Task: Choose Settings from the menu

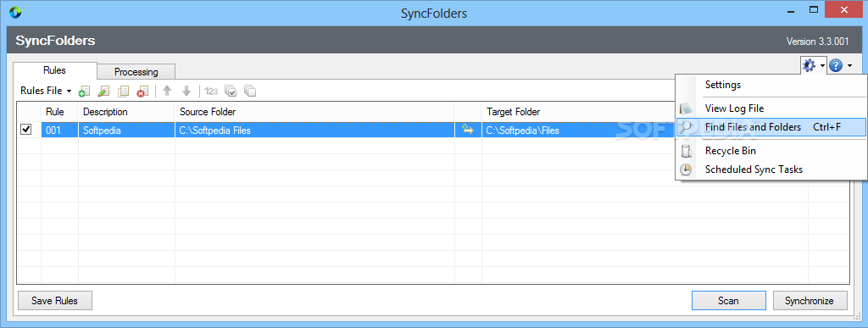Action: (x=771, y=85)
